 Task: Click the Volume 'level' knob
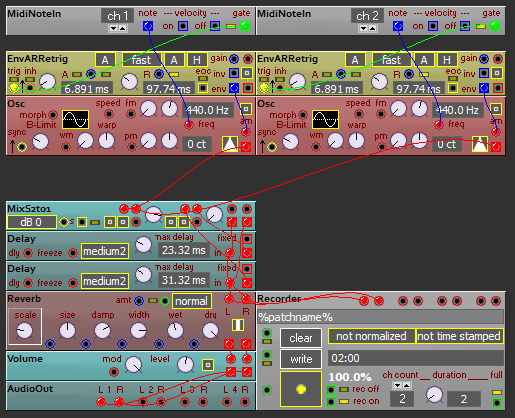pos(185,364)
